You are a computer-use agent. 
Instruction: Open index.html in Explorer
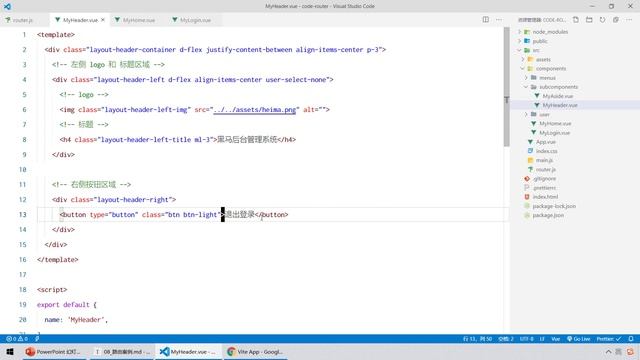coord(545,197)
